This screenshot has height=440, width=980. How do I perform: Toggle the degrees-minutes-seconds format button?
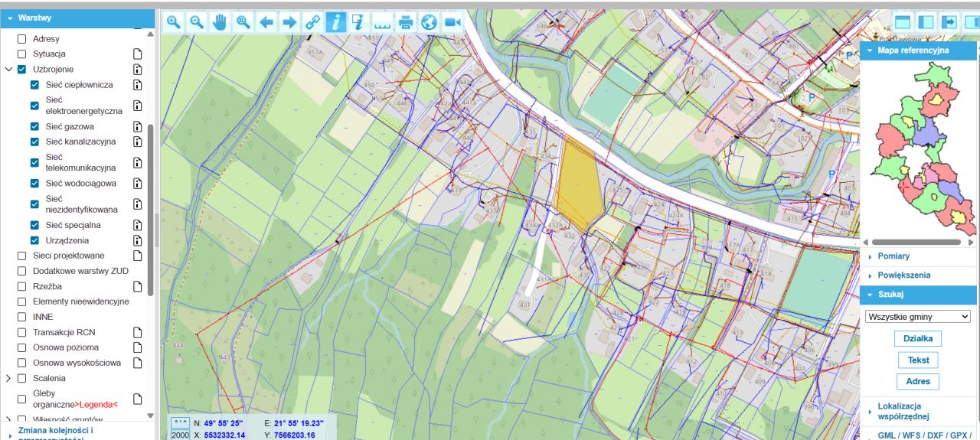coord(180,422)
